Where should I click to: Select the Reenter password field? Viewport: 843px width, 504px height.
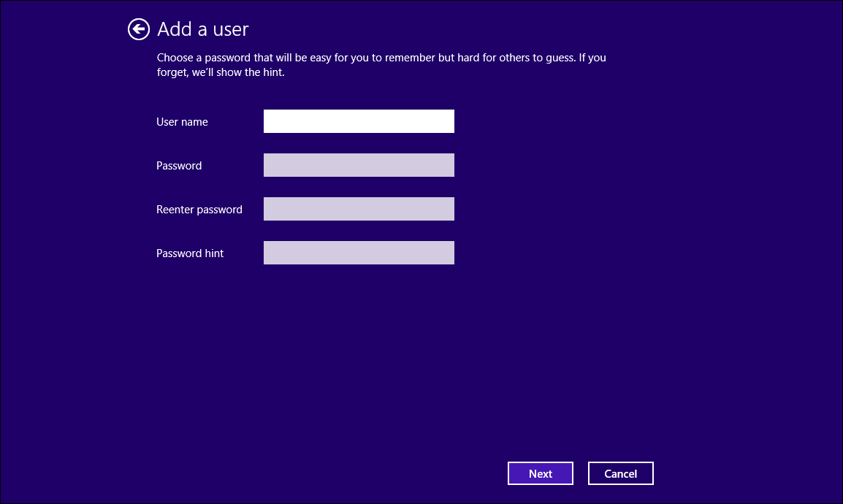[x=359, y=209]
